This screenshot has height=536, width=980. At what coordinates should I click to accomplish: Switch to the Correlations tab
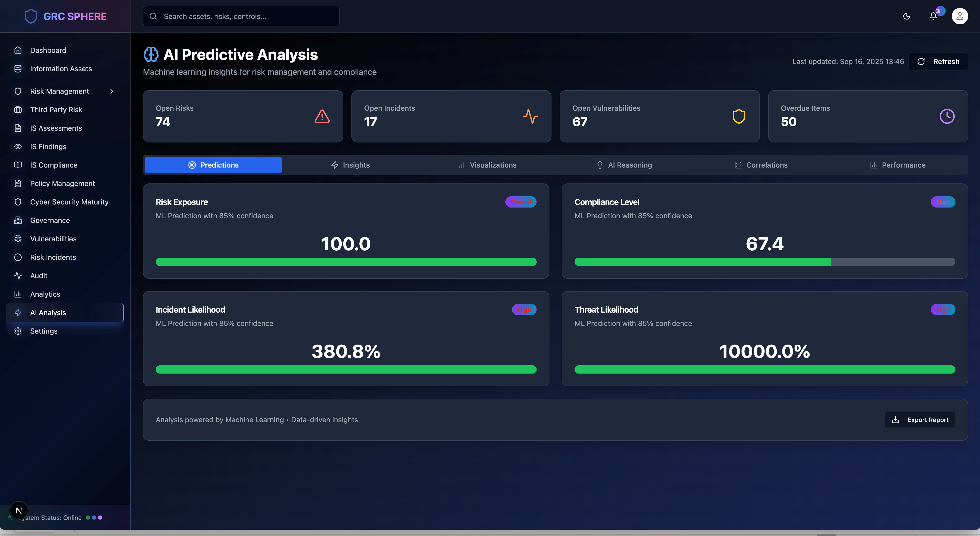(761, 165)
